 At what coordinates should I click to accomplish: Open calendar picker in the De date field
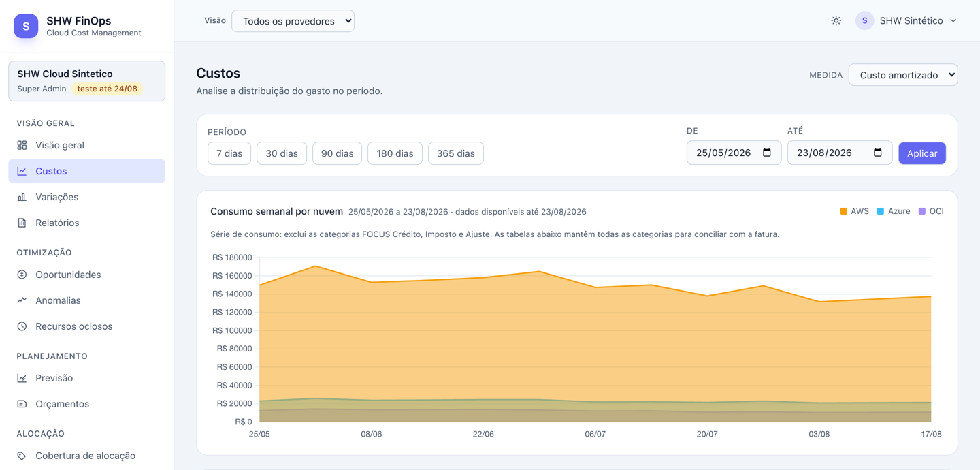point(767,153)
